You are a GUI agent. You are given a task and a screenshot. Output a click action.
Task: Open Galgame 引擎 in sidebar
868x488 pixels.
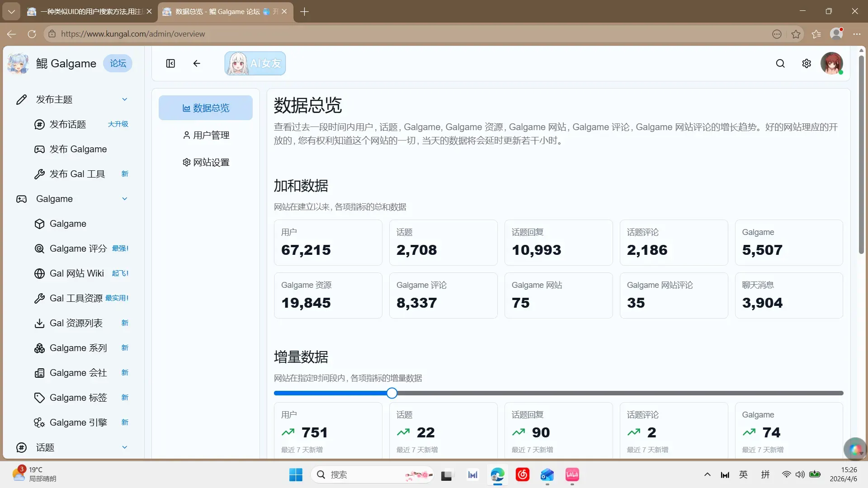pos(81,422)
